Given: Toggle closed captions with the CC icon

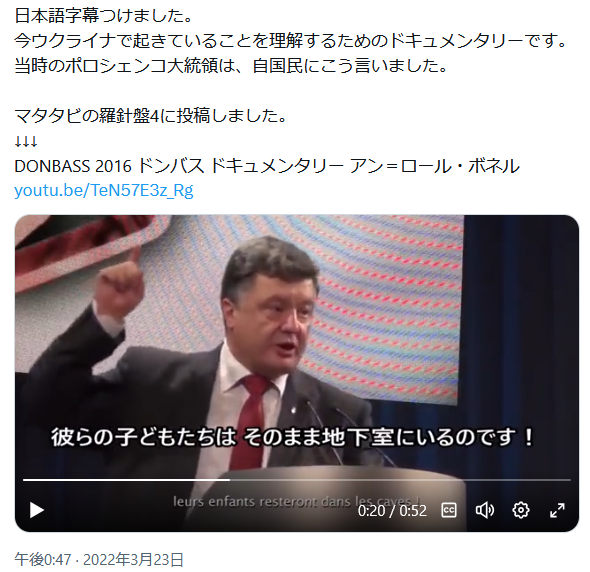Looking at the screenshot, I should 449,510.
